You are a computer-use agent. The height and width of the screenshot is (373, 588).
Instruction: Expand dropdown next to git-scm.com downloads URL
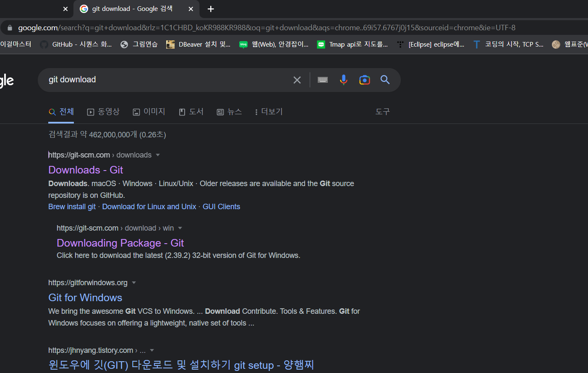(x=158, y=155)
